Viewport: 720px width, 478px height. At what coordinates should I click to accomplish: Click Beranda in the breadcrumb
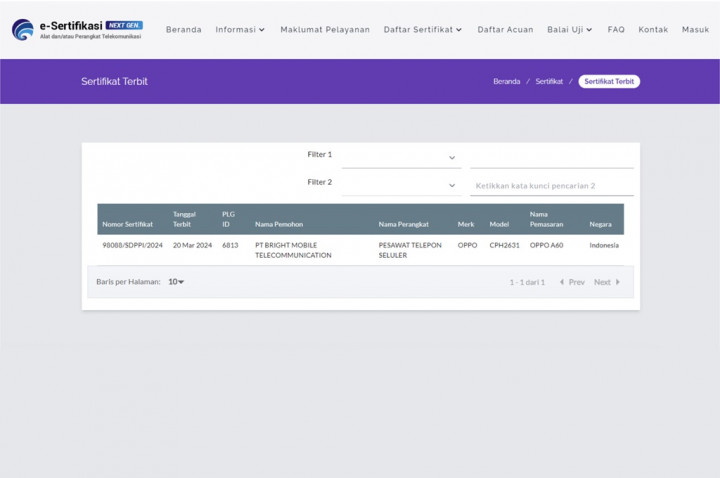click(506, 82)
